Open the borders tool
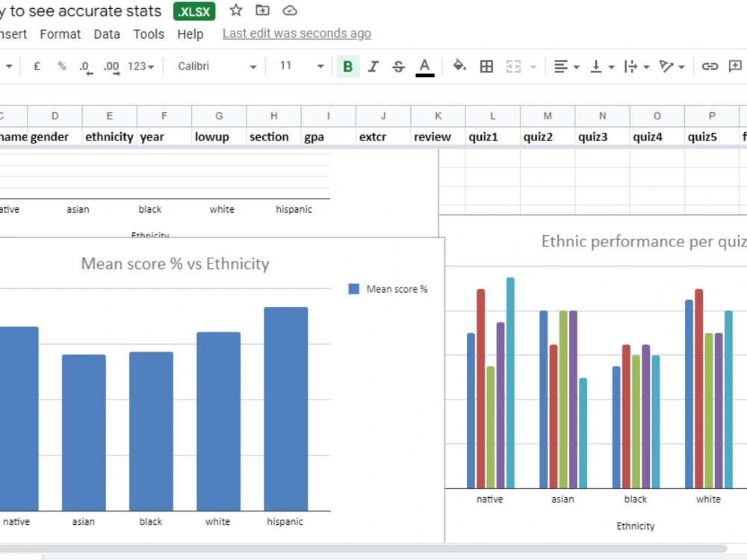 486,66
